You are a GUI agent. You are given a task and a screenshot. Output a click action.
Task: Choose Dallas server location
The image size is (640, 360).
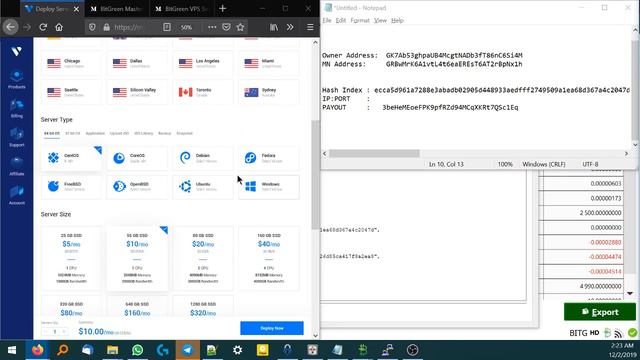[137, 63]
